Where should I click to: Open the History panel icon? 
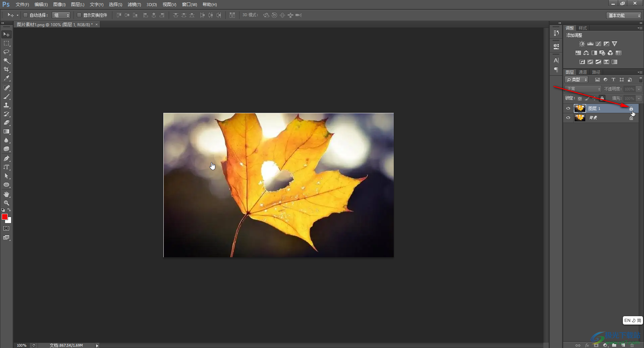click(x=556, y=33)
